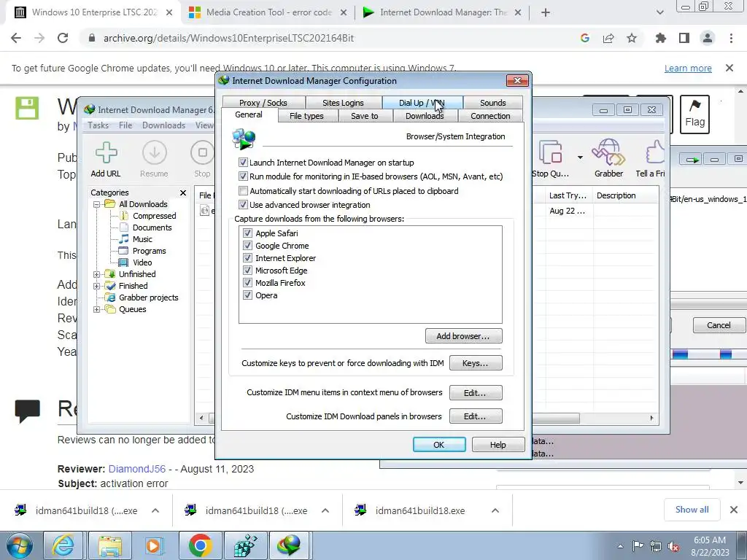The image size is (747, 560).
Task: Confirm configuration with OK button
Action: [438, 444]
